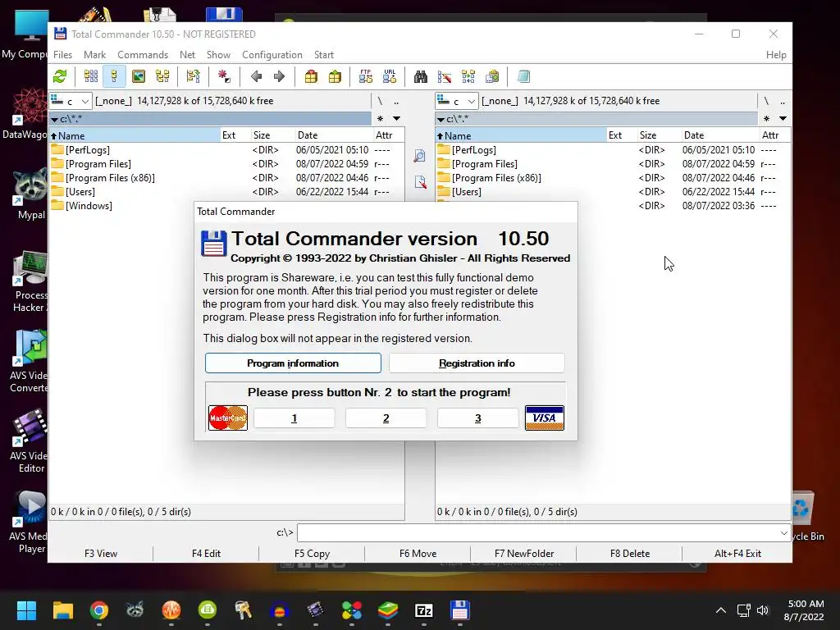840x630 pixels.
Task: Click the MasterCard logo in the dialog
Action: pos(228,418)
